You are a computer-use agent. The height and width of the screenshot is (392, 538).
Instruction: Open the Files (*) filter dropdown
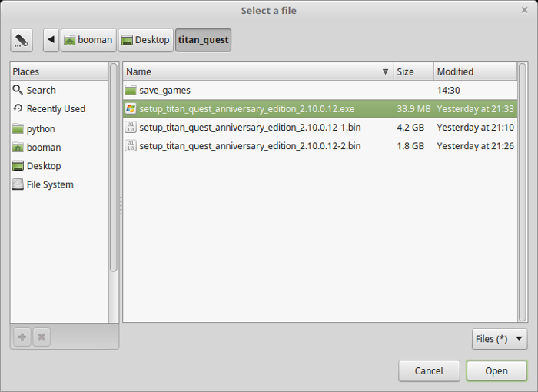pos(500,339)
